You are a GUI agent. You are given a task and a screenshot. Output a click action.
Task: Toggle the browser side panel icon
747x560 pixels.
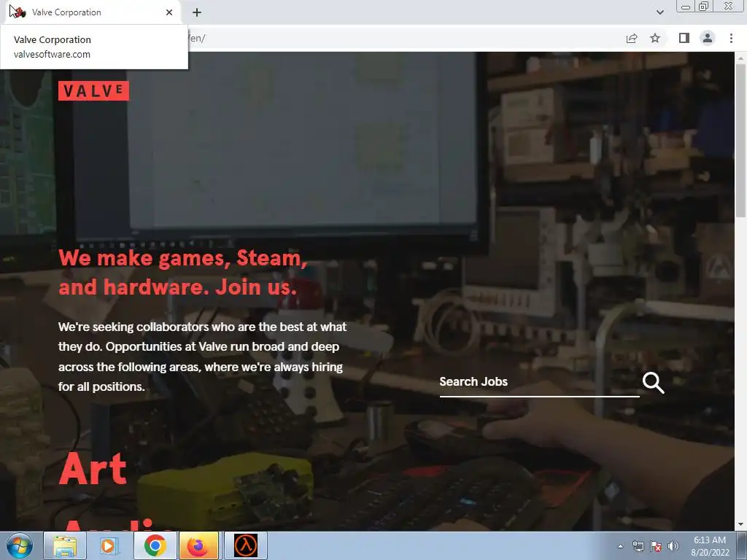pos(684,38)
